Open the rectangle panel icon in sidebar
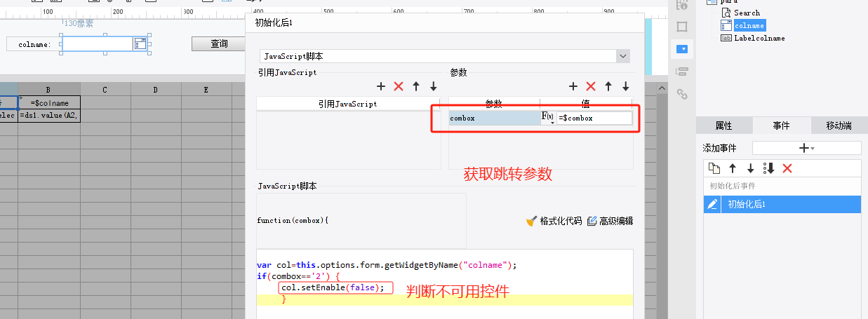The height and width of the screenshot is (319, 868). 681,27
